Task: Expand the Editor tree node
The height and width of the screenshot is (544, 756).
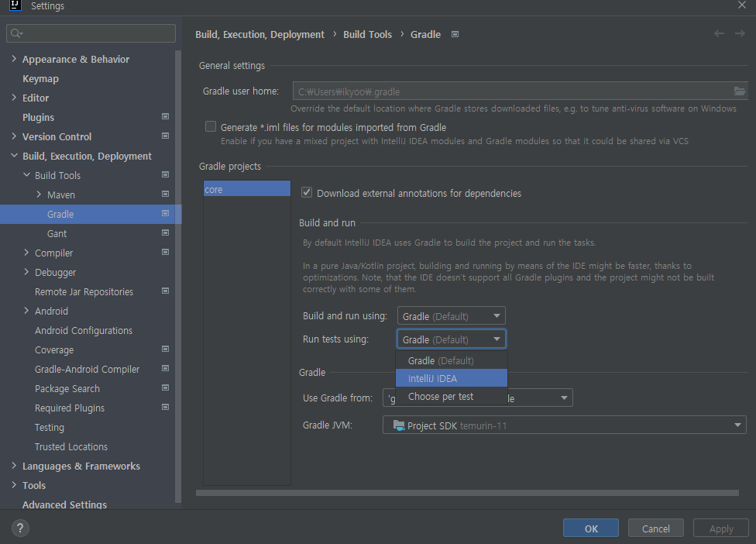Action: [x=14, y=98]
